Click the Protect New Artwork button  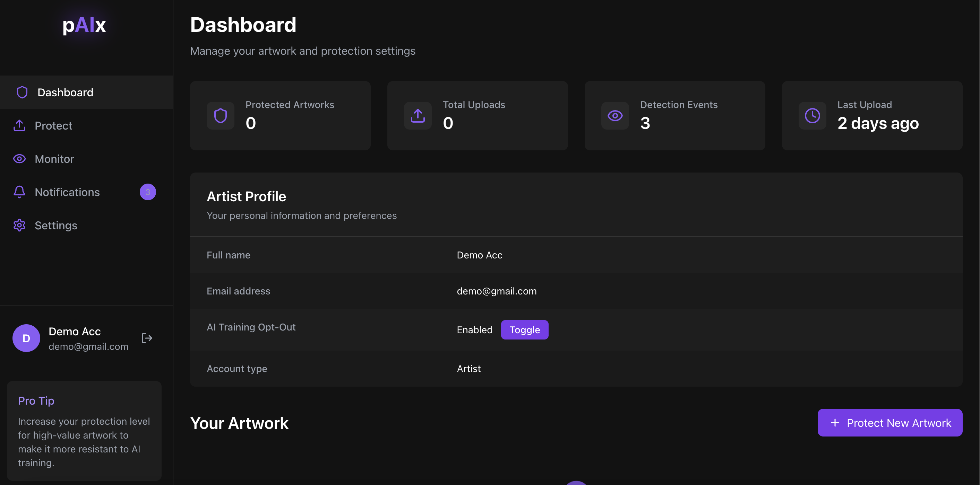point(889,423)
